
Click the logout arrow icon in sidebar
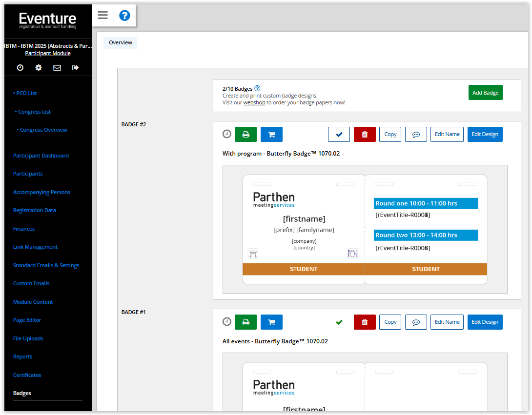75,68
